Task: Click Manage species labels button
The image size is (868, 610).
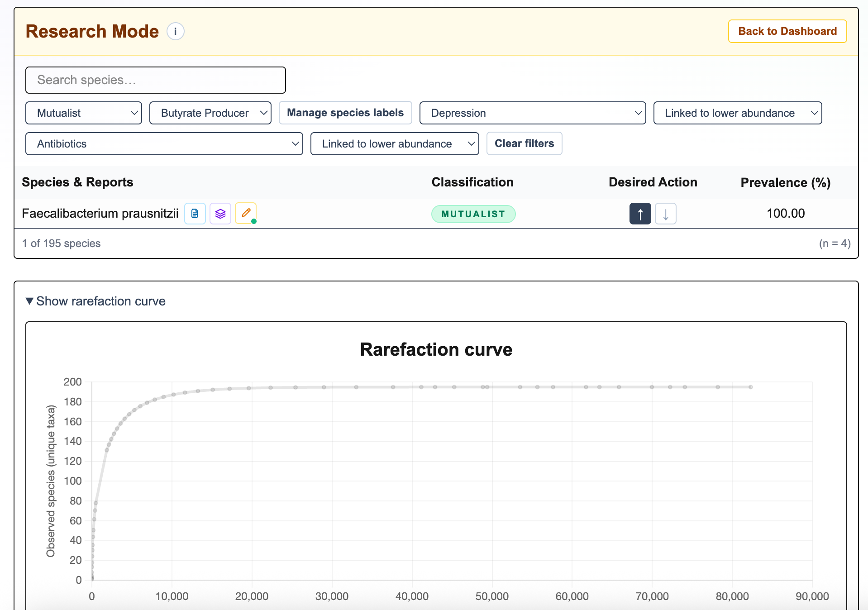Action: 345,113
